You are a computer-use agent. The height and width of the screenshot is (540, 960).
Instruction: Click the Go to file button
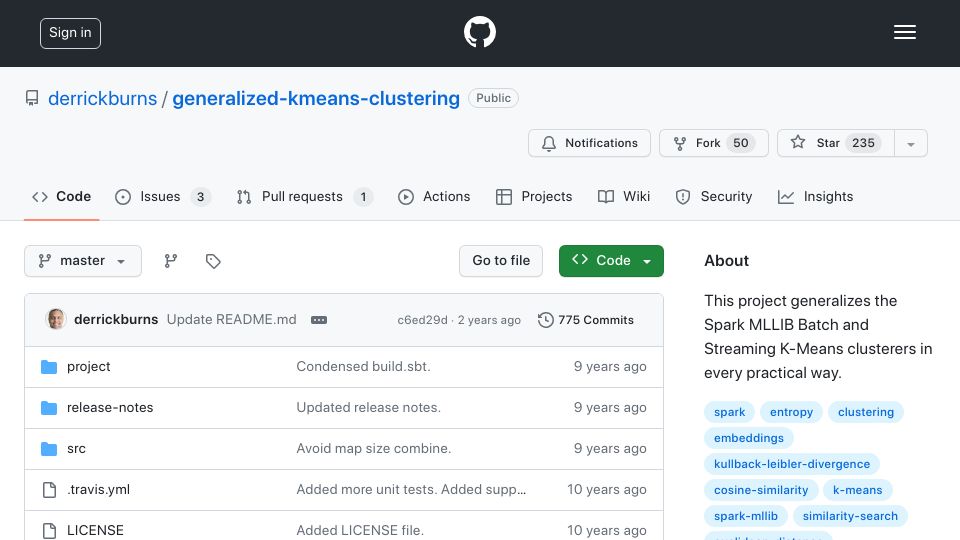(x=501, y=261)
